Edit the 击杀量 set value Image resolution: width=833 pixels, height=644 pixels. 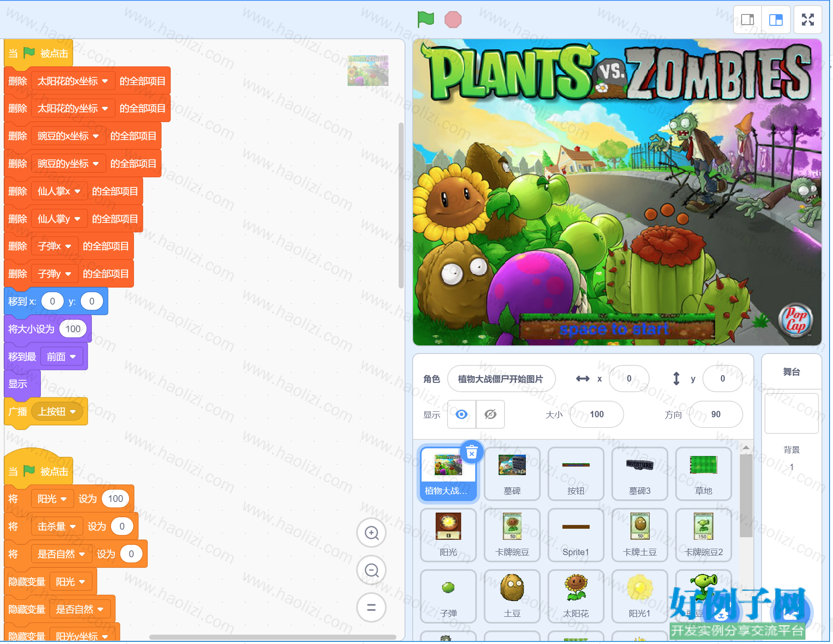(x=122, y=527)
